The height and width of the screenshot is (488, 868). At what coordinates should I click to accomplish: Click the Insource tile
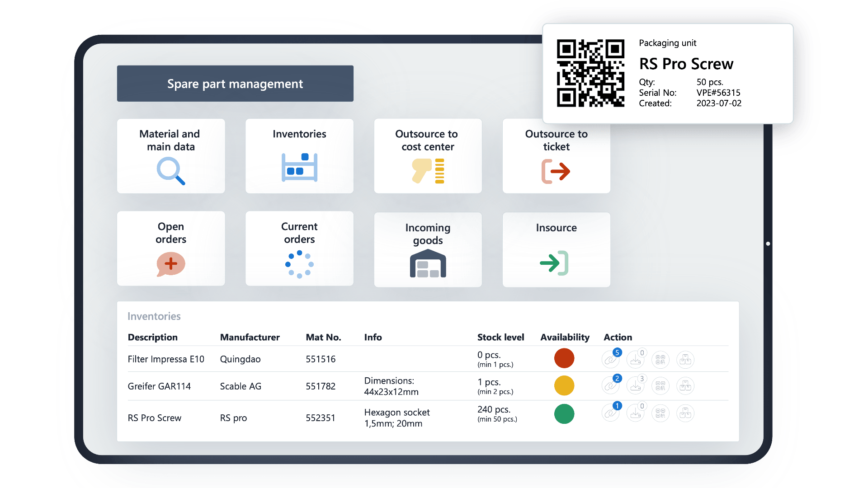click(x=556, y=249)
